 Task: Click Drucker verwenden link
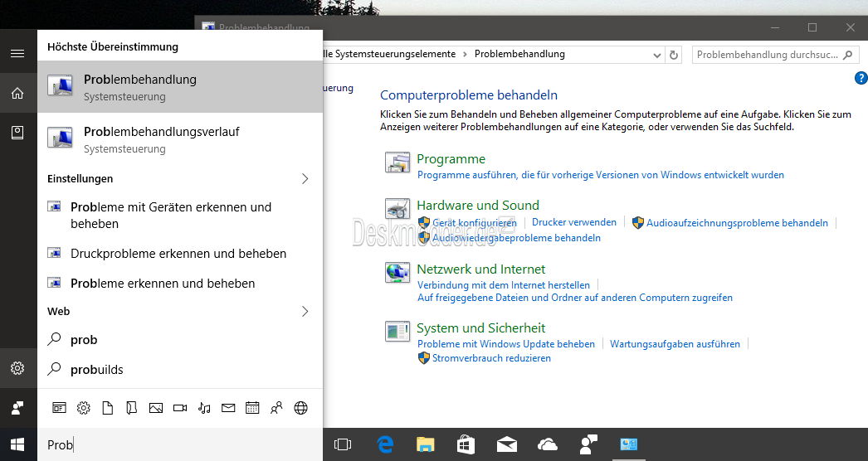tap(574, 222)
